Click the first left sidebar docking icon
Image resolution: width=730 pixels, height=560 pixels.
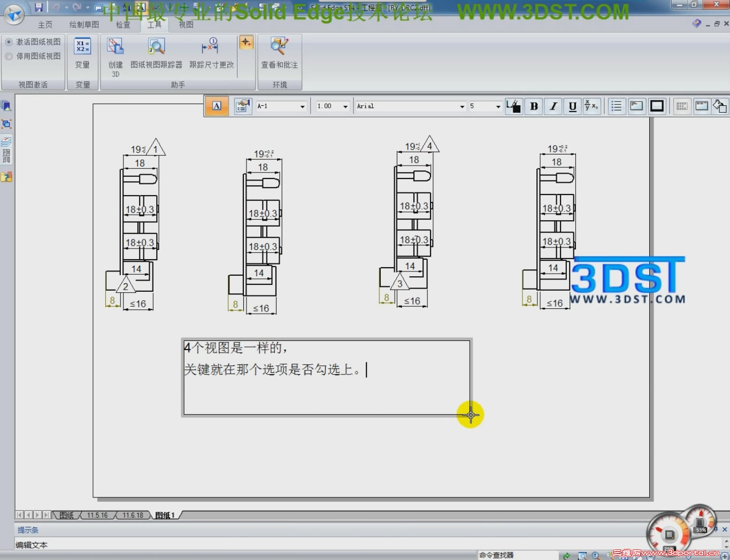pos(6,106)
